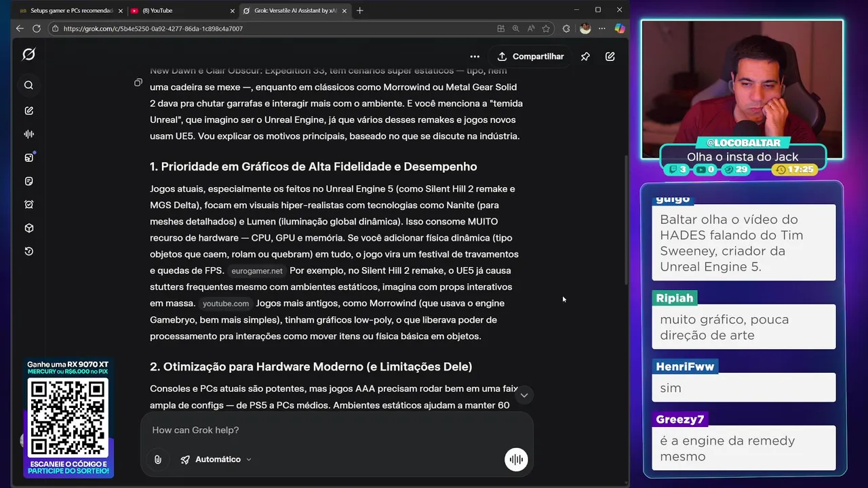Pin this conversation with the pin icon
868x488 pixels.
[585, 56]
